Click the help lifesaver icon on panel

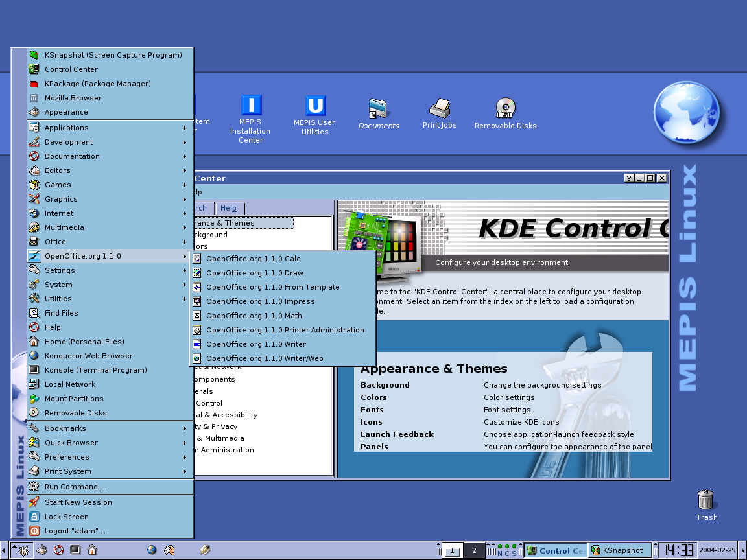click(x=58, y=550)
